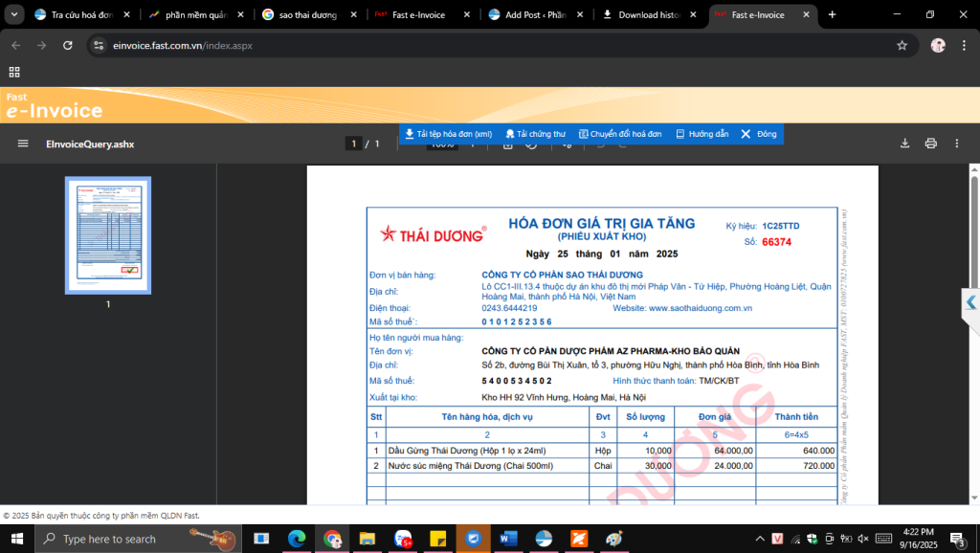Open the apps grid in bookmarks bar

pyautogui.click(x=14, y=72)
